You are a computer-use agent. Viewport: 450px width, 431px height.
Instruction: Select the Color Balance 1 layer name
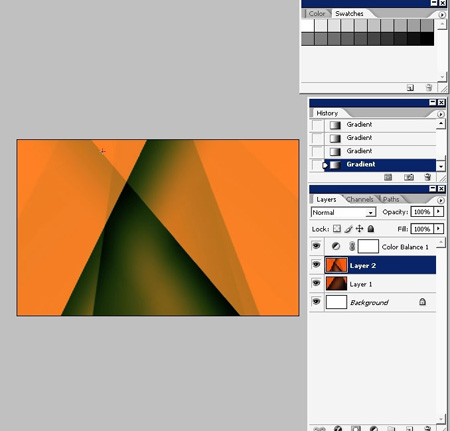tap(405, 247)
